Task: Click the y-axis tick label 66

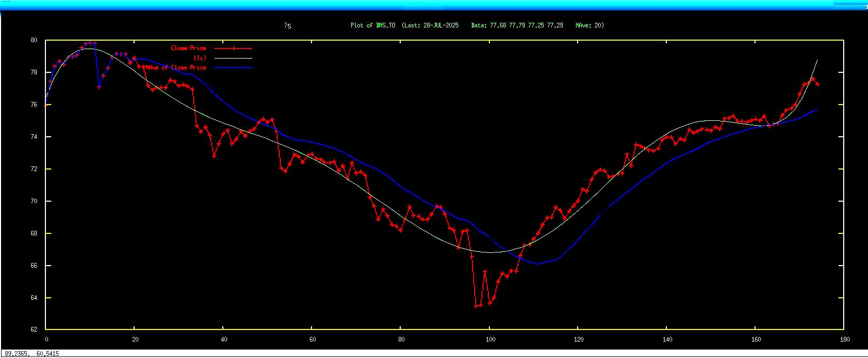Action: point(34,266)
